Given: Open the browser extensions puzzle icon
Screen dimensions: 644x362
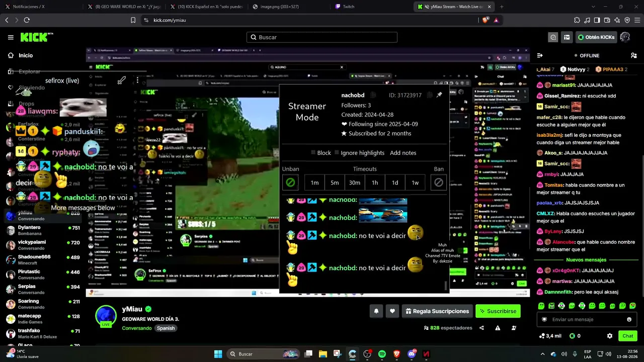Looking at the screenshot, I should pos(577,20).
